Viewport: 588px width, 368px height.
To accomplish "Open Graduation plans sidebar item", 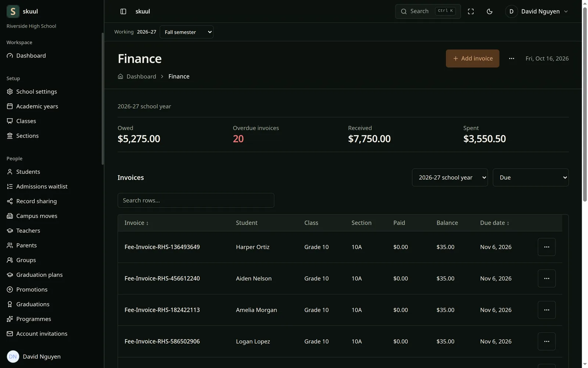I will [51, 275].
